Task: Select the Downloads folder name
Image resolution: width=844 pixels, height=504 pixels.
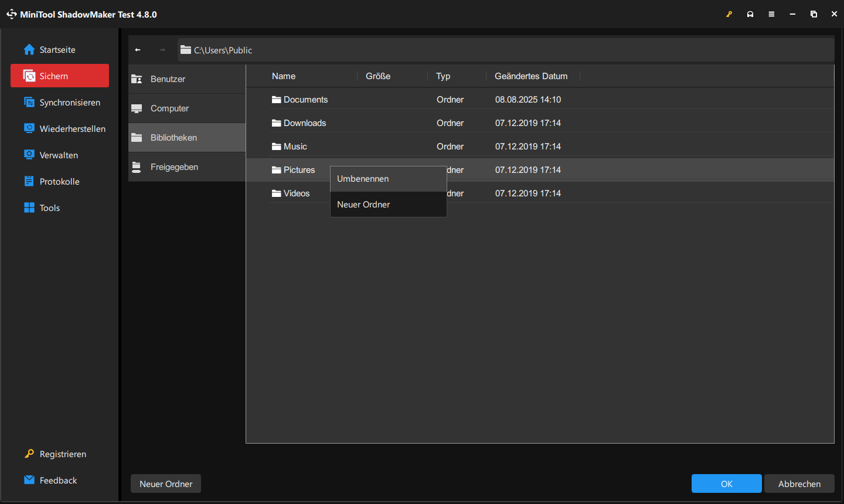Action: [305, 123]
